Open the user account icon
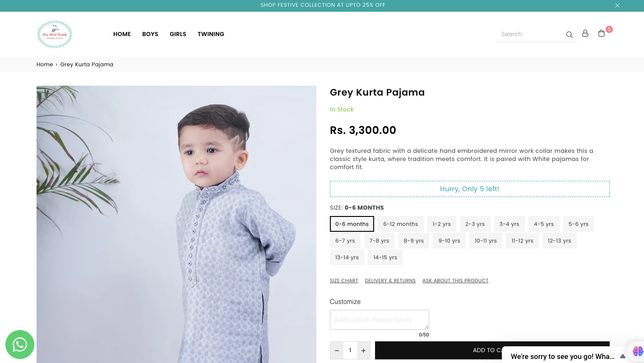644x363 pixels. click(585, 33)
